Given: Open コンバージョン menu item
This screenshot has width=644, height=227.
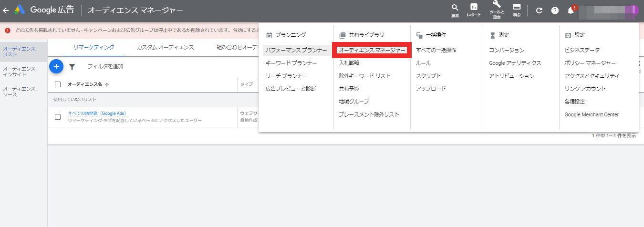Looking at the screenshot, I should point(507,50).
